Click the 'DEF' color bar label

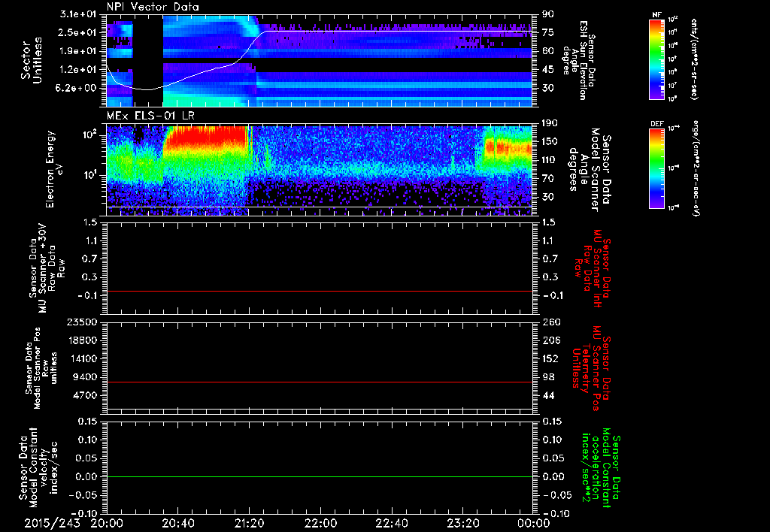coord(657,124)
